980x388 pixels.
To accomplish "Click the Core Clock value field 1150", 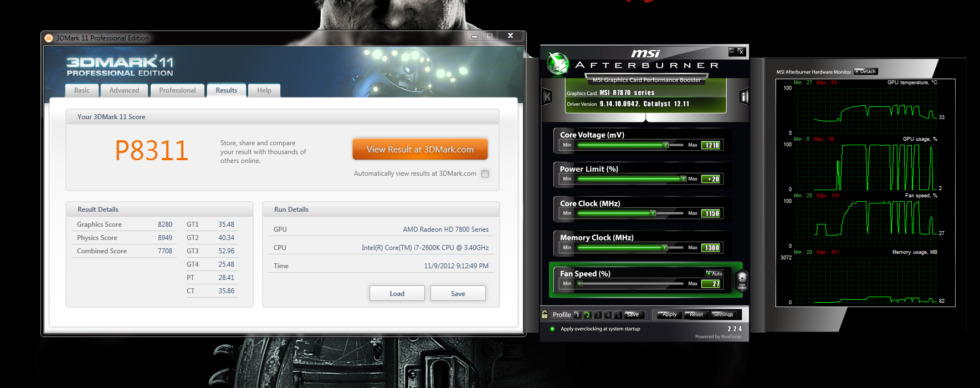I will (x=712, y=213).
